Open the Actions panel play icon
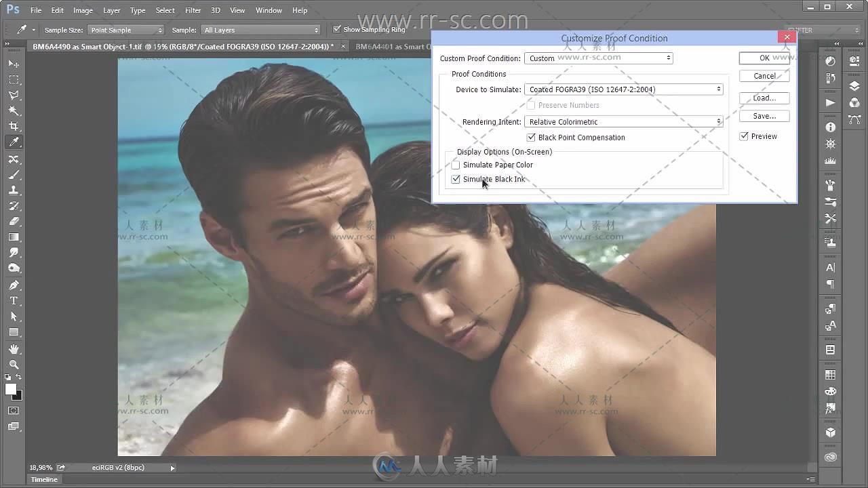 831,103
